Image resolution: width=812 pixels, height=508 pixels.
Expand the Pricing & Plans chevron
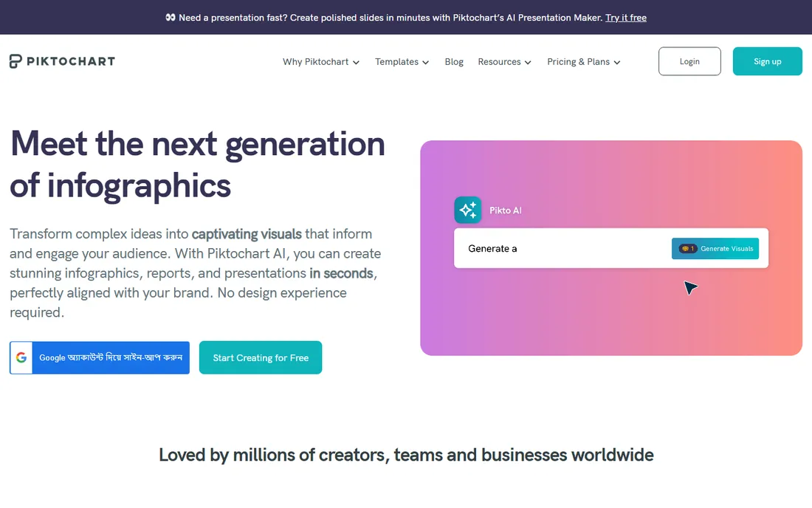[x=617, y=62]
